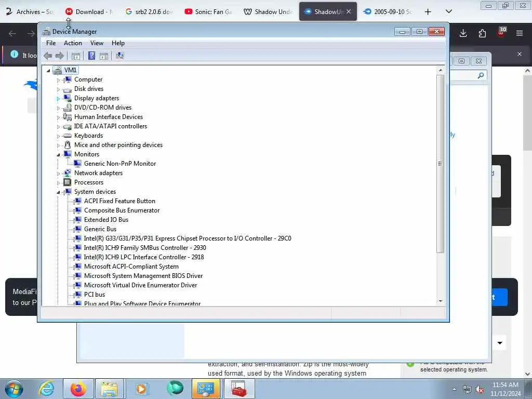Image resolution: width=532 pixels, height=399 pixels.
Task: Expand the Processors category
Action: (58, 183)
